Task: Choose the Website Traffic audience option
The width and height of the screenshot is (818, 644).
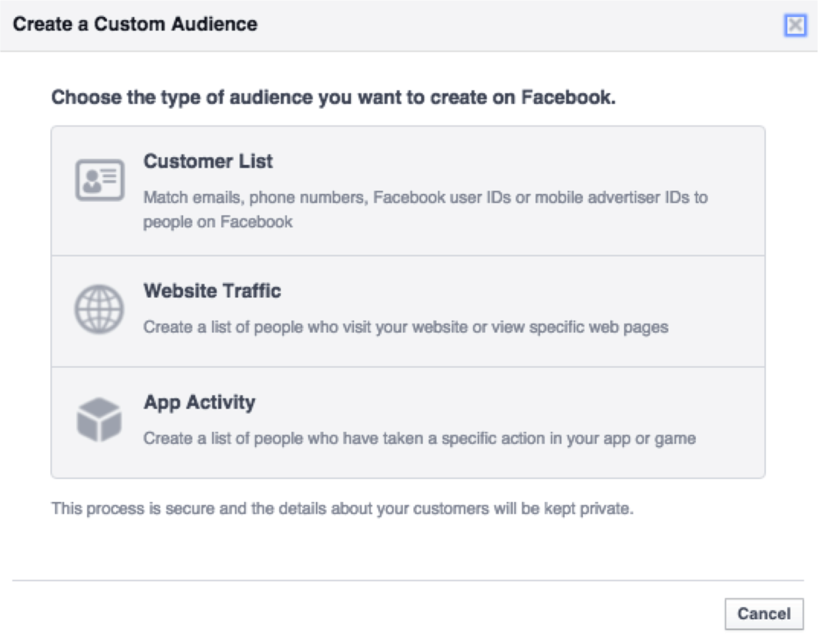Action: [408, 310]
